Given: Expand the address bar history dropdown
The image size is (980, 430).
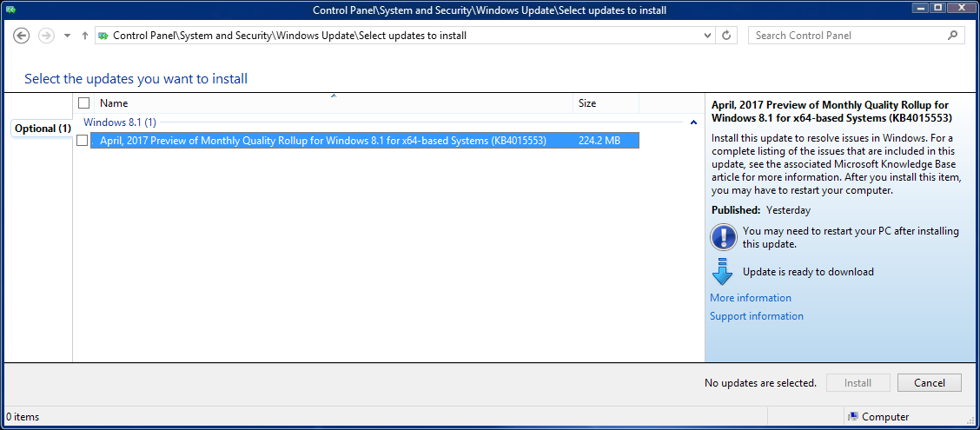Looking at the screenshot, I should [706, 36].
